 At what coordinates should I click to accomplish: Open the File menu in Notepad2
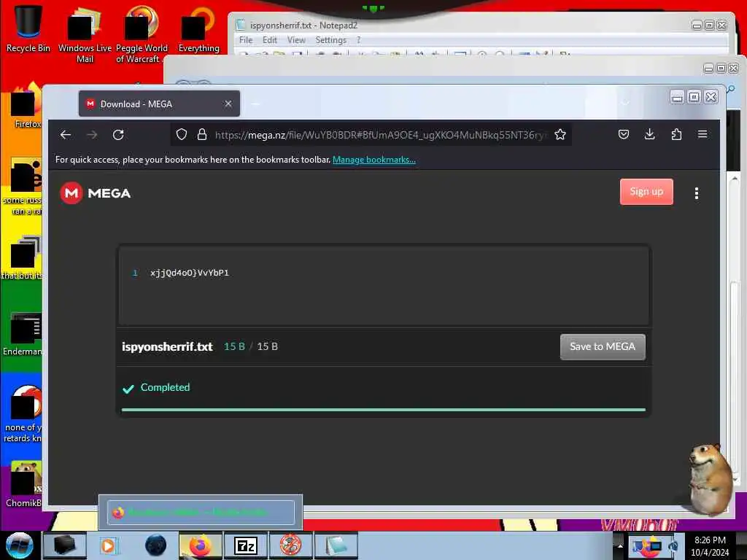click(246, 40)
